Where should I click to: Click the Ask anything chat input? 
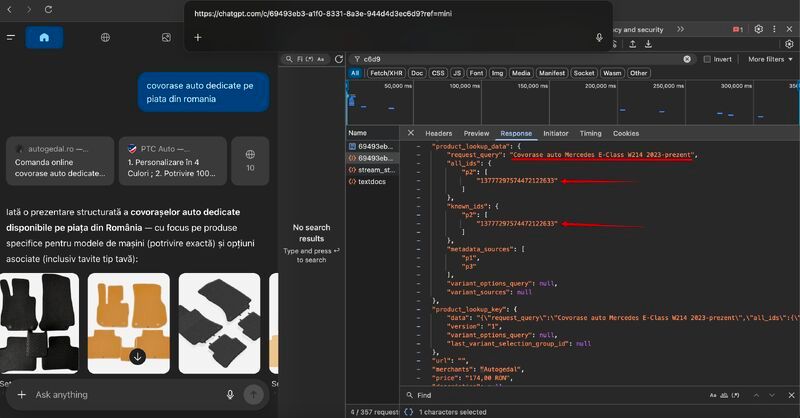[128, 395]
